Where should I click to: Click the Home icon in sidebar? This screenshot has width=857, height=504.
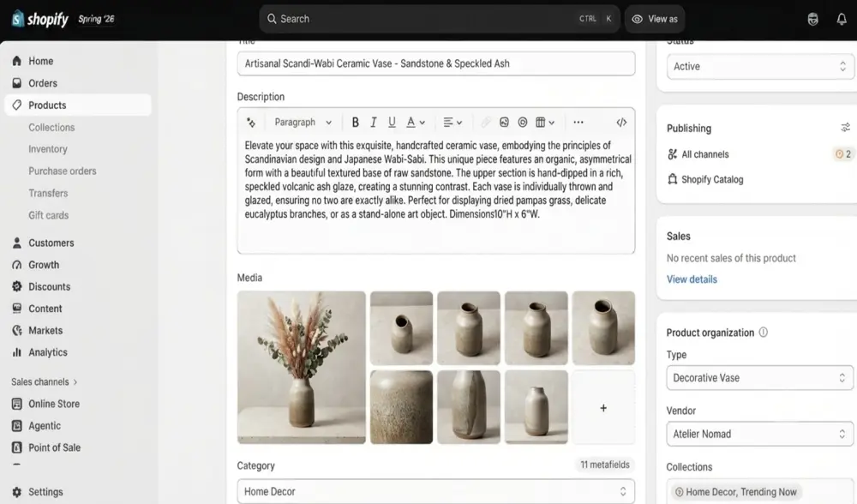pyautogui.click(x=17, y=61)
